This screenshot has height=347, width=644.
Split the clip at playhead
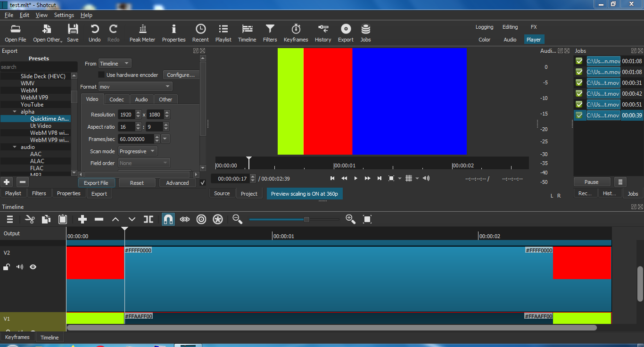(149, 219)
